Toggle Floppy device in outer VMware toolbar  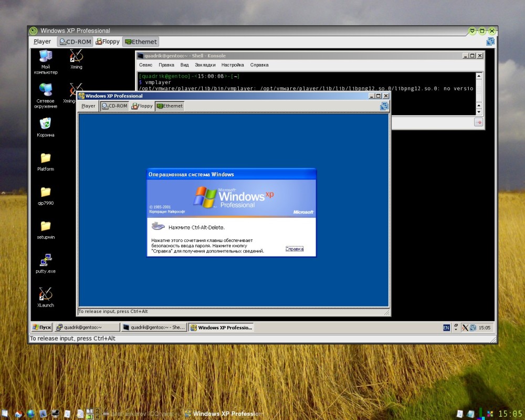[x=108, y=41]
